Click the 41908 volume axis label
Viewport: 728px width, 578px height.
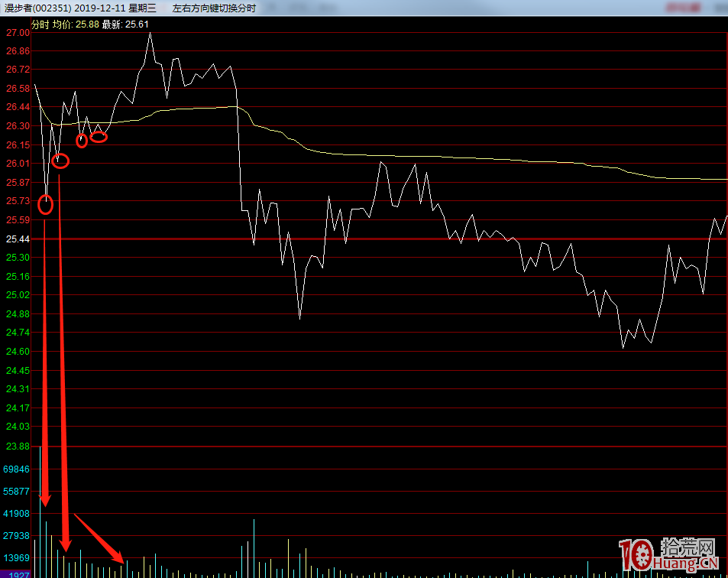(x=16, y=514)
